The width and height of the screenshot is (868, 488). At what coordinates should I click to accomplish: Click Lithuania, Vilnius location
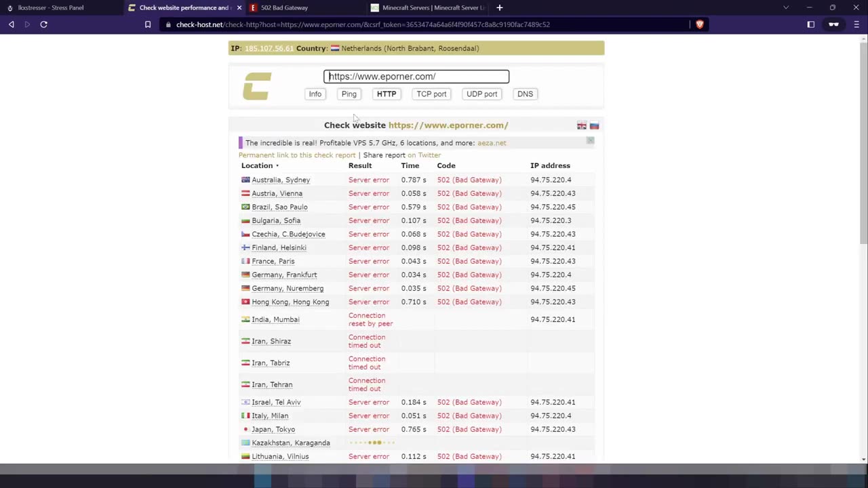click(280, 456)
